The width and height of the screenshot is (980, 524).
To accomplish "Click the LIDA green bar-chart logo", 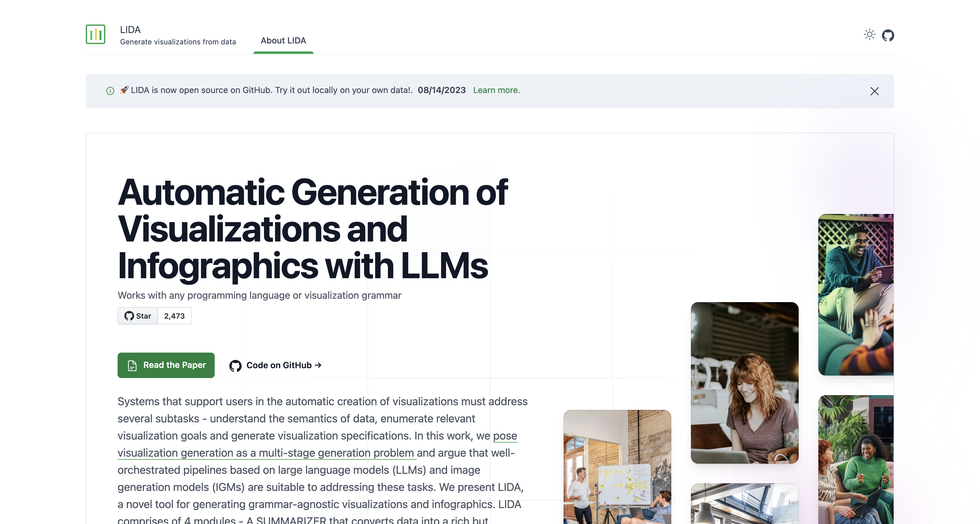I will [x=96, y=34].
